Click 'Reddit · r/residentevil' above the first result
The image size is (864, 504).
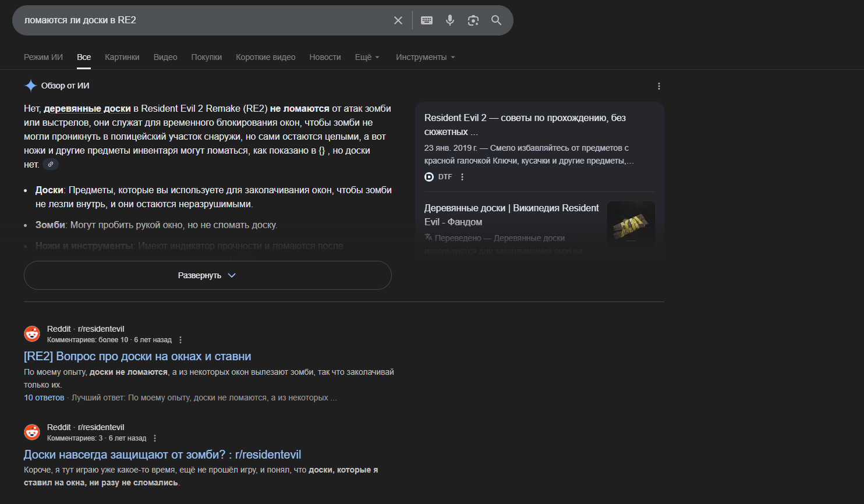coord(86,329)
